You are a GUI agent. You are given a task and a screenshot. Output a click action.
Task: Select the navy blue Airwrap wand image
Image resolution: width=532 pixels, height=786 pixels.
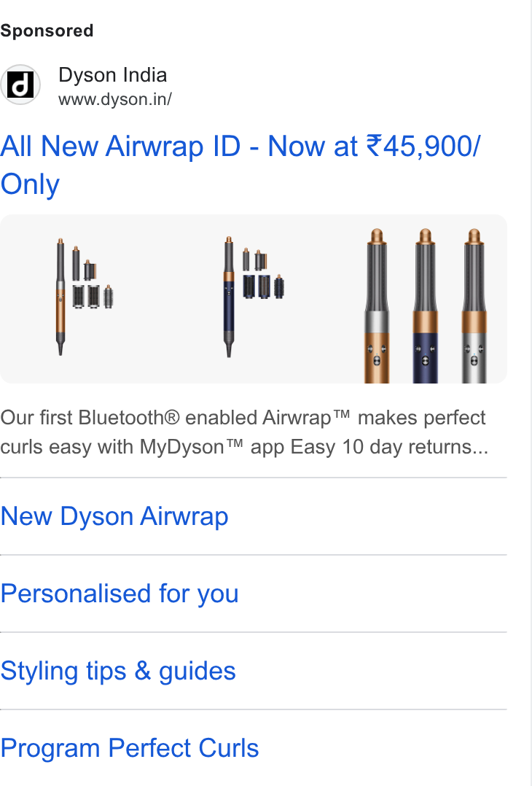coord(229,297)
